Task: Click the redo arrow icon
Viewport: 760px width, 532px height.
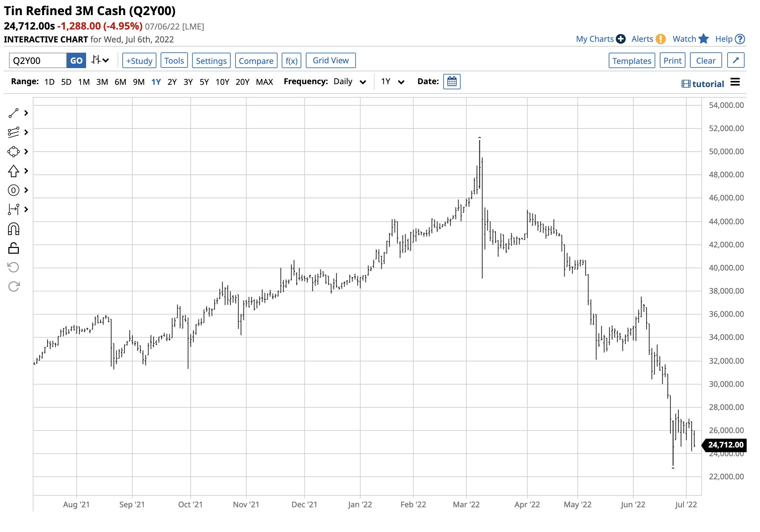Action: [13, 287]
